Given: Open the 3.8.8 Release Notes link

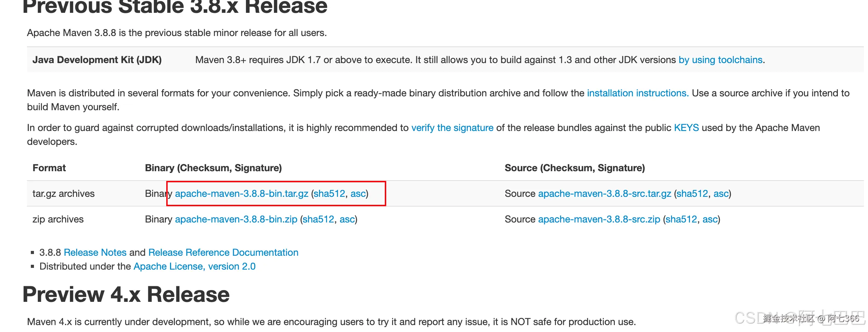Looking at the screenshot, I should point(95,253).
